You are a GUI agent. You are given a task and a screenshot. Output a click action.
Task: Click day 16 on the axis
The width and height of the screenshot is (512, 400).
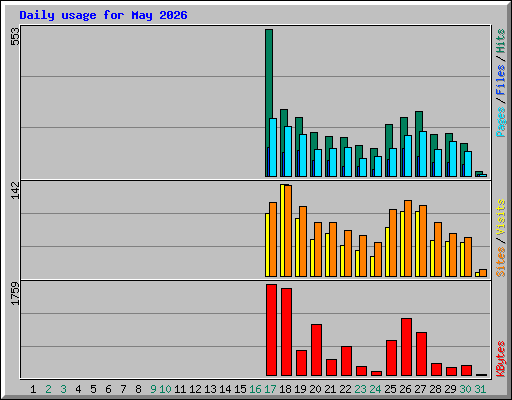255,389
